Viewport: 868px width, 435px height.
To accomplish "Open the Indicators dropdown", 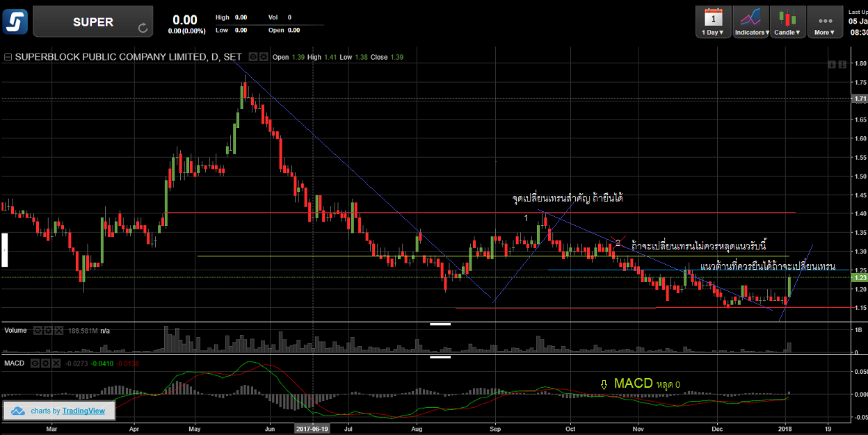I will [751, 22].
